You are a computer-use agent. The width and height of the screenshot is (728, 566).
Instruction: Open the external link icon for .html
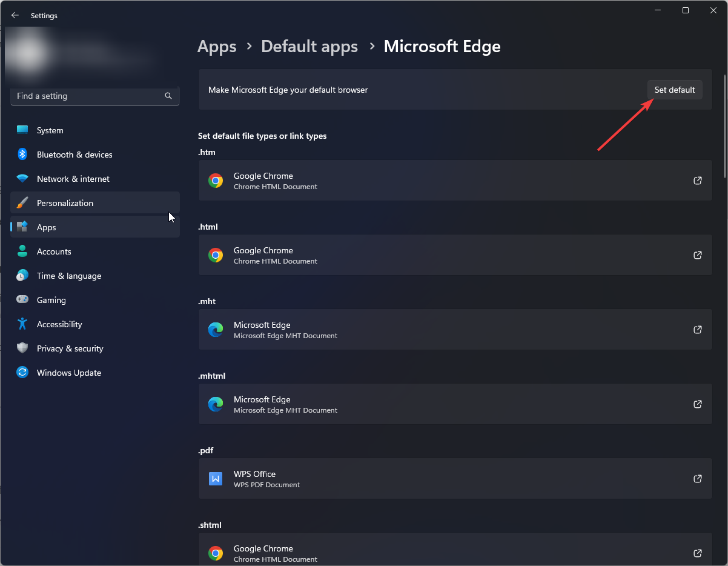tap(698, 255)
